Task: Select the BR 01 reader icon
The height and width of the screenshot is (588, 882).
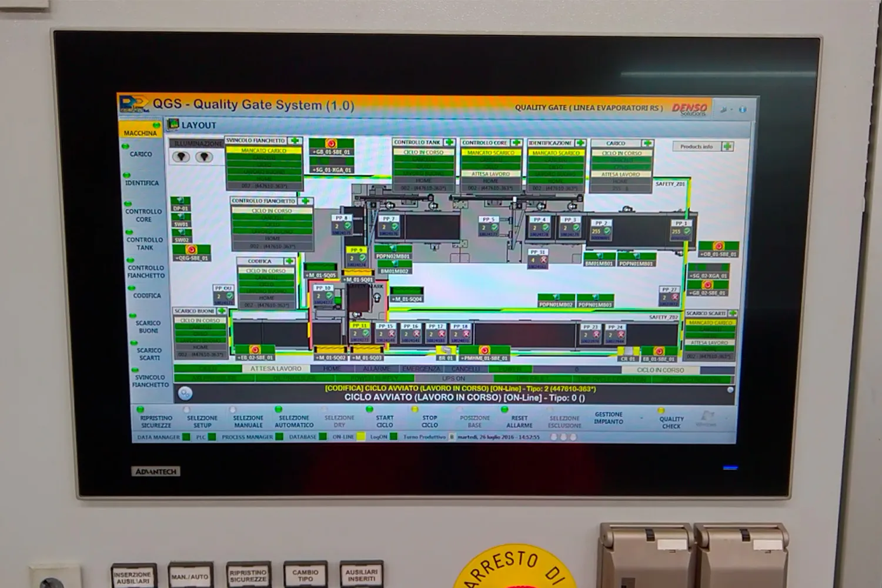Action: (446, 351)
